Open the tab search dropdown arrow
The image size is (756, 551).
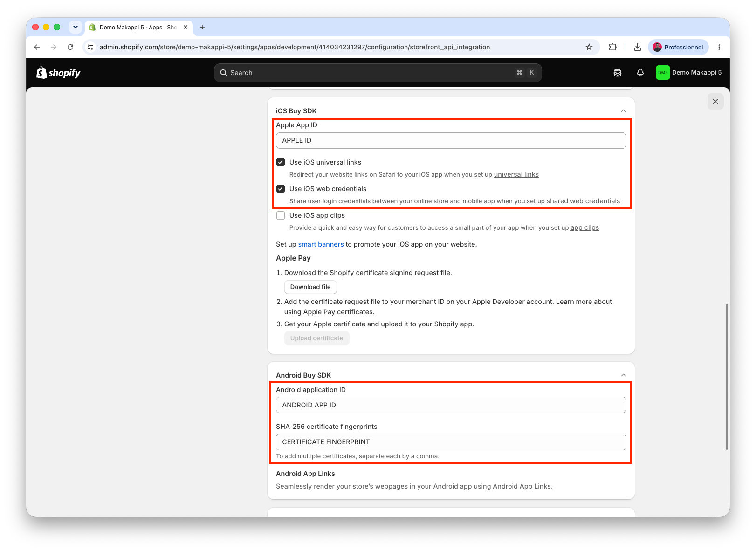click(76, 27)
